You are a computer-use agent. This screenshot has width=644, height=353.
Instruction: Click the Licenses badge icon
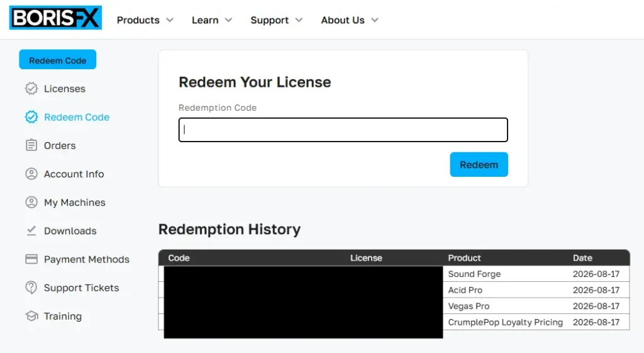pyautogui.click(x=31, y=88)
